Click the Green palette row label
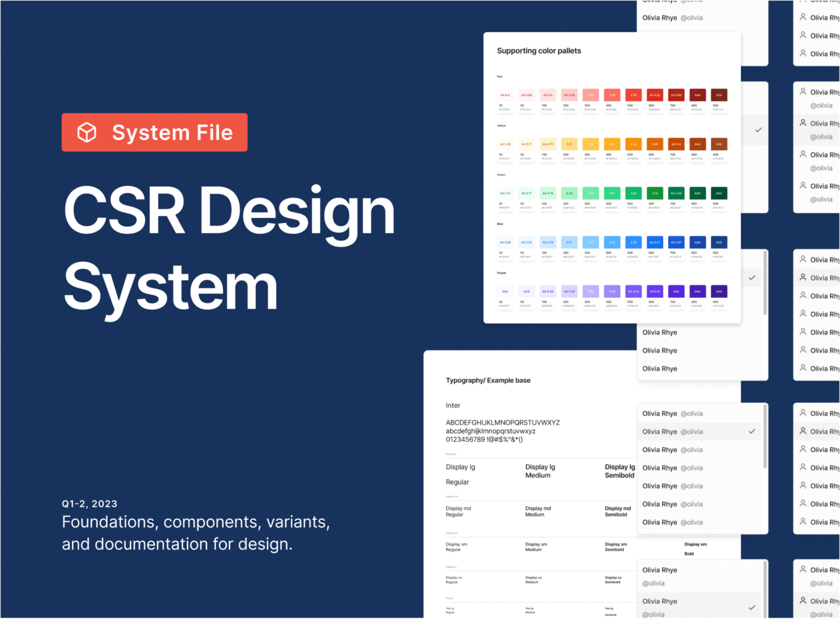Screen dimensions: 840x619 pos(501,175)
